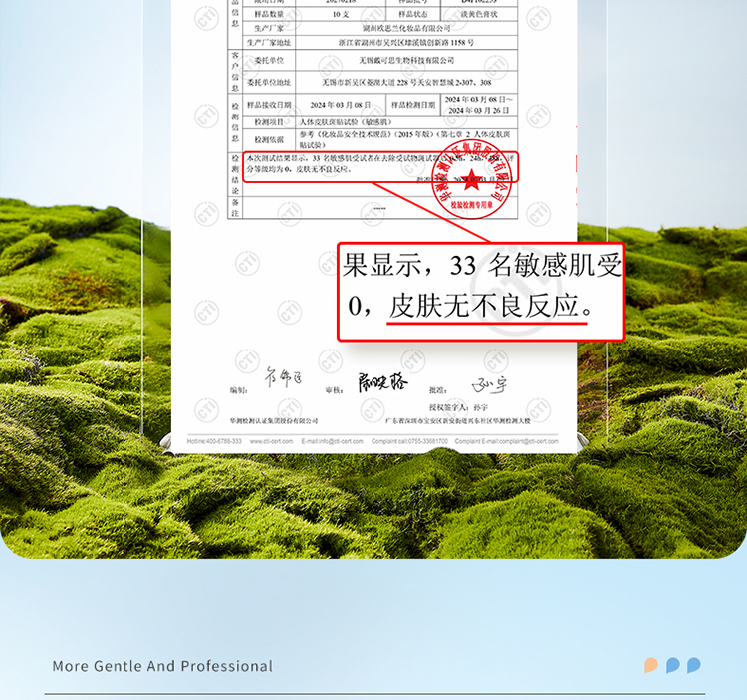747x700 pixels.
Task: Select the '生产厂家' label cell
Action: point(269,28)
